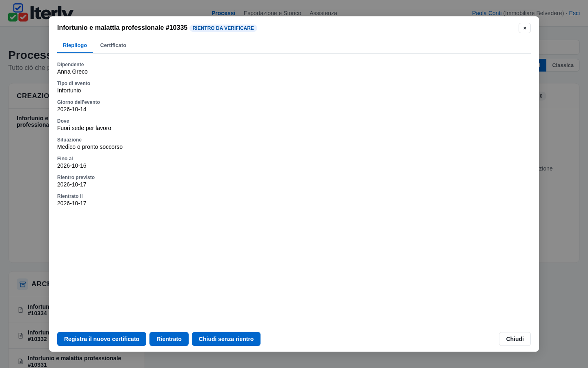Click the event date 2026-10-14

tap(72, 109)
